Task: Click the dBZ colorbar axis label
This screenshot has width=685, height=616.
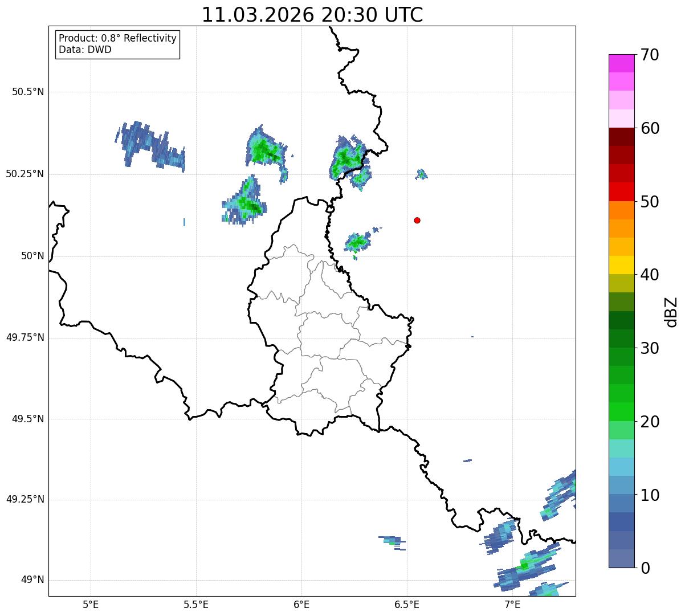Action: (x=671, y=311)
